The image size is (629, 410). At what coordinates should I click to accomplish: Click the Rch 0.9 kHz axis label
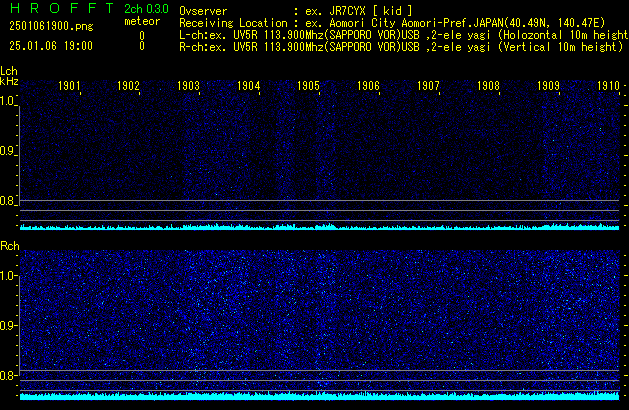[7, 325]
